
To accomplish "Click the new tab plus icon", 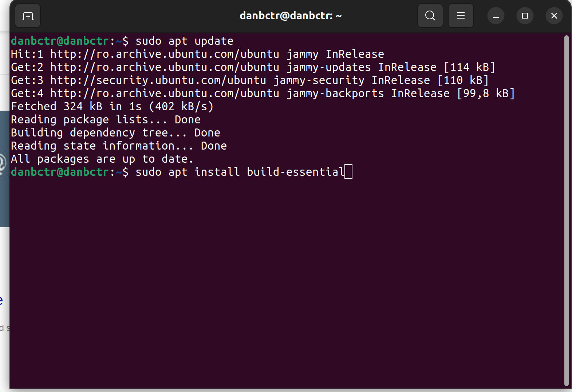I will 27,16.
